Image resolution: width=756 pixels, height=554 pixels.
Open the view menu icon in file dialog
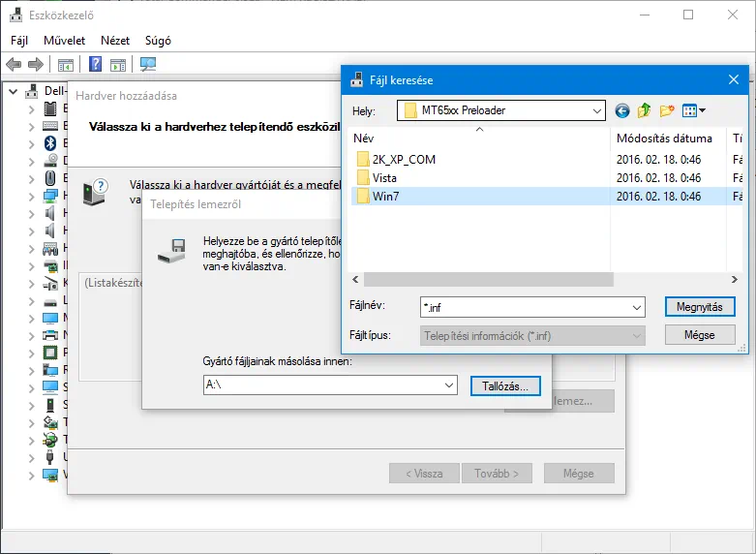click(693, 110)
